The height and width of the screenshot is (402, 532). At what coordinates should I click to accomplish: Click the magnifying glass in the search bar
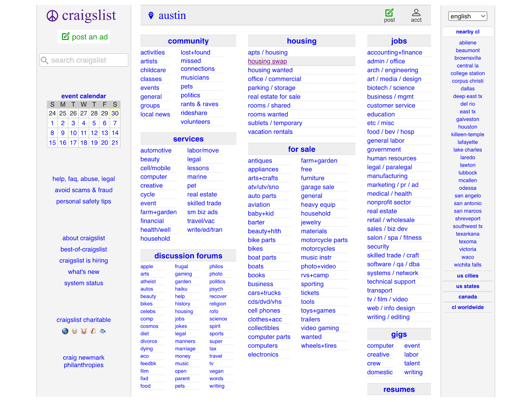pyautogui.click(x=45, y=60)
